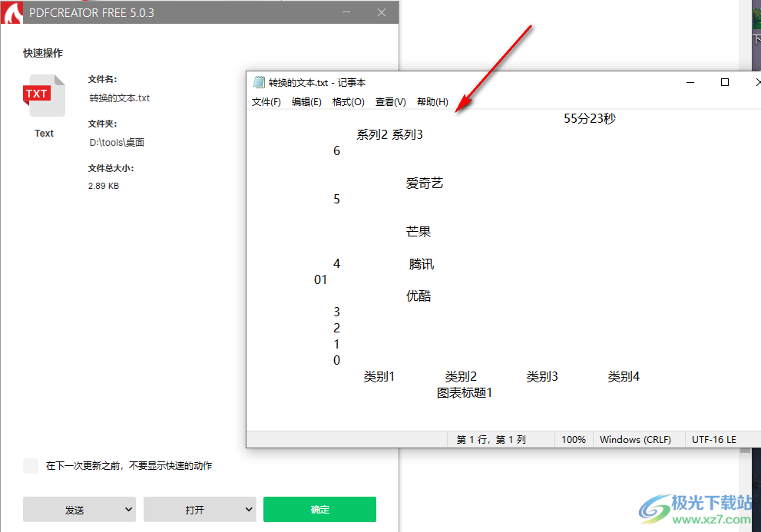Click the 01 text in Notepad
The width and height of the screenshot is (761, 532).
coord(320,279)
